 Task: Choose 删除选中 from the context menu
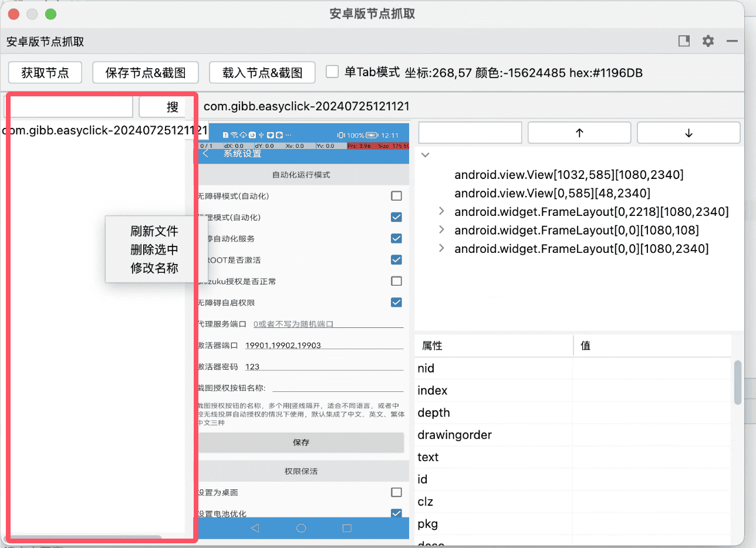pyautogui.click(x=154, y=249)
